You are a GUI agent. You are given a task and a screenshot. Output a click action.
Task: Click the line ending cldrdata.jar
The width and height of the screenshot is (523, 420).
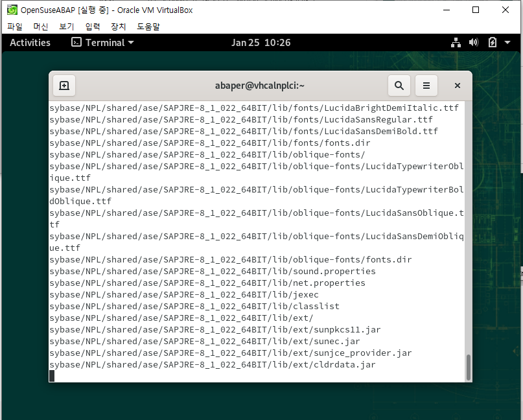[213, 365]
